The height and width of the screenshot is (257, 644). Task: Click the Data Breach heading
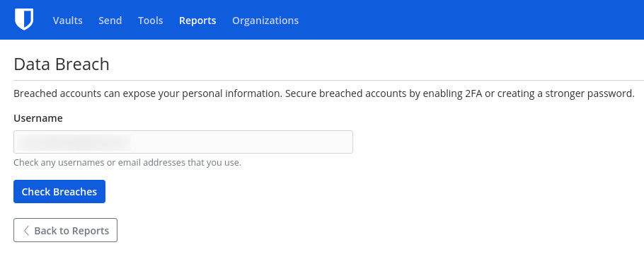point(62,64)
